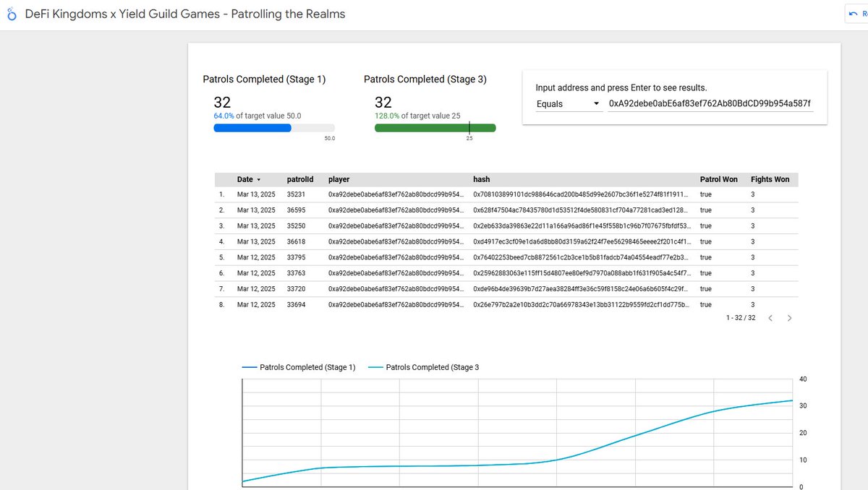Click hash starting 0xd4917ec3cf09
868x490 pixels.
582,242
